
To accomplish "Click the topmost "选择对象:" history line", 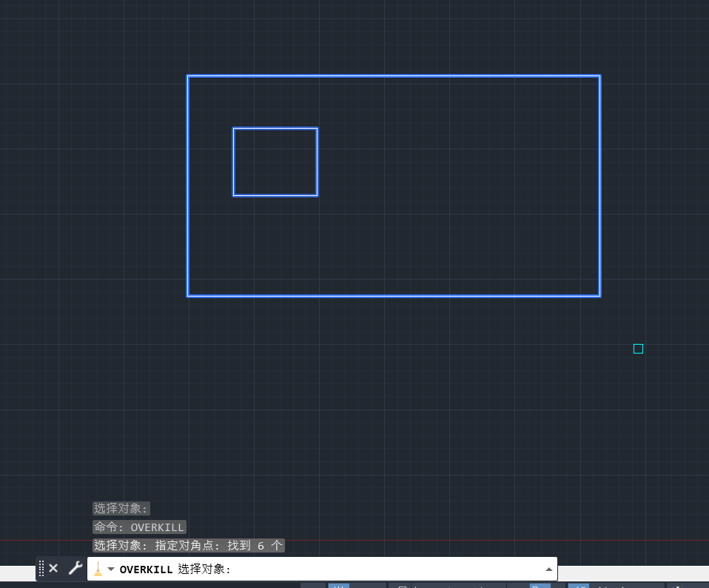I will click(x=121, y=509).
